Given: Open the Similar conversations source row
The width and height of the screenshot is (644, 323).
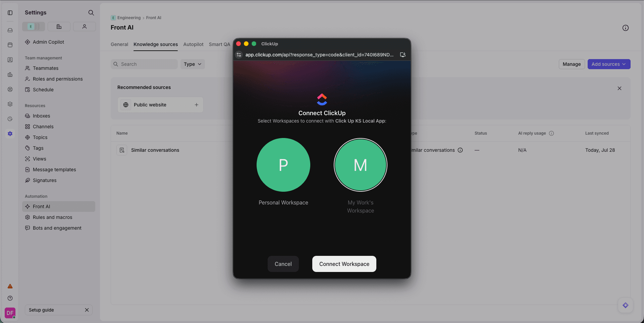Looking at the screenshot, I should 155,150.
